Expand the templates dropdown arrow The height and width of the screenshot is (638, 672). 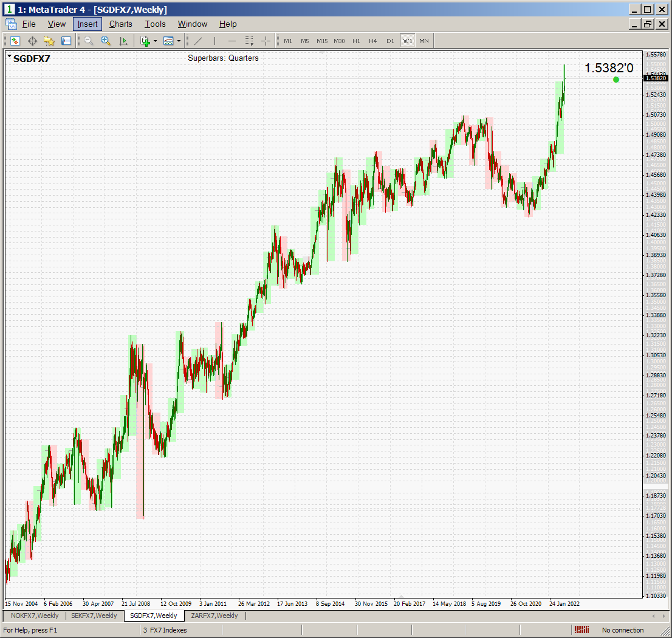point(179,41)
